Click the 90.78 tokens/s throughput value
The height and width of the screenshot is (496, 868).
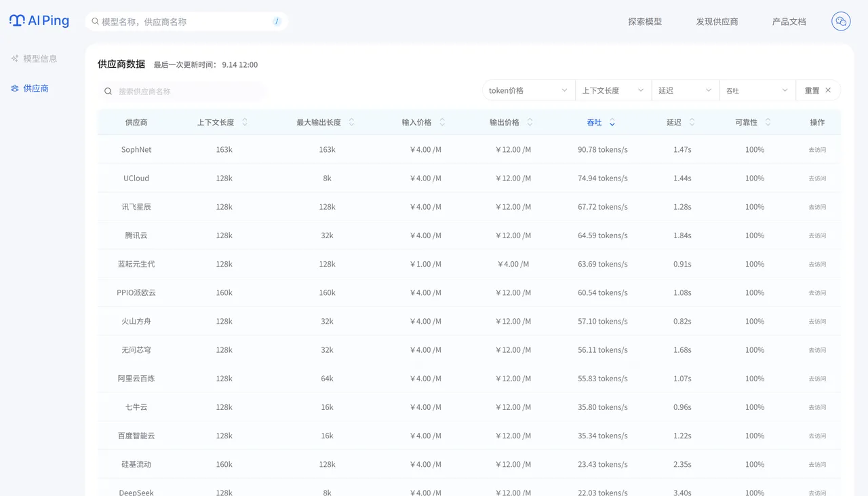click(x=603, y=149)
